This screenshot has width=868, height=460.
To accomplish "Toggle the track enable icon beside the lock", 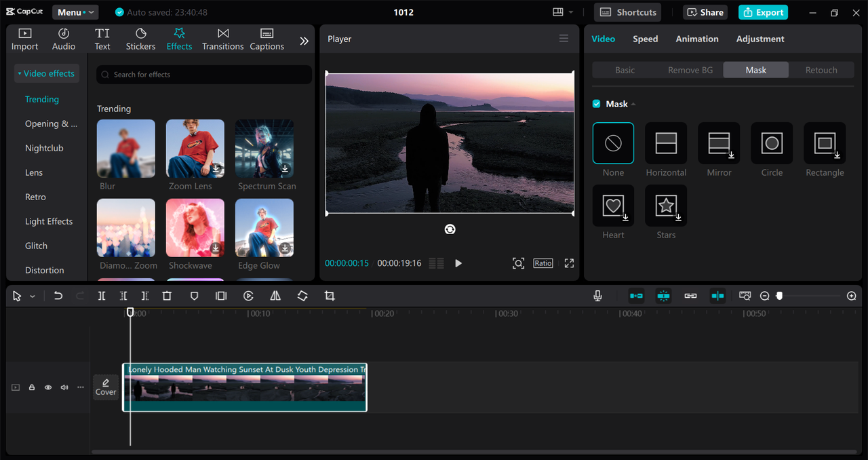I will pos(16,387).
